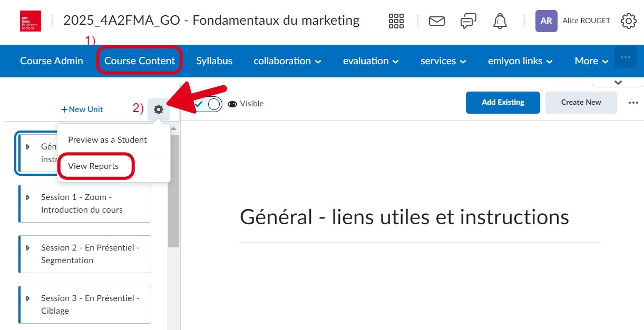
Task: Click the AR user avatar
Action: point(546,21)
